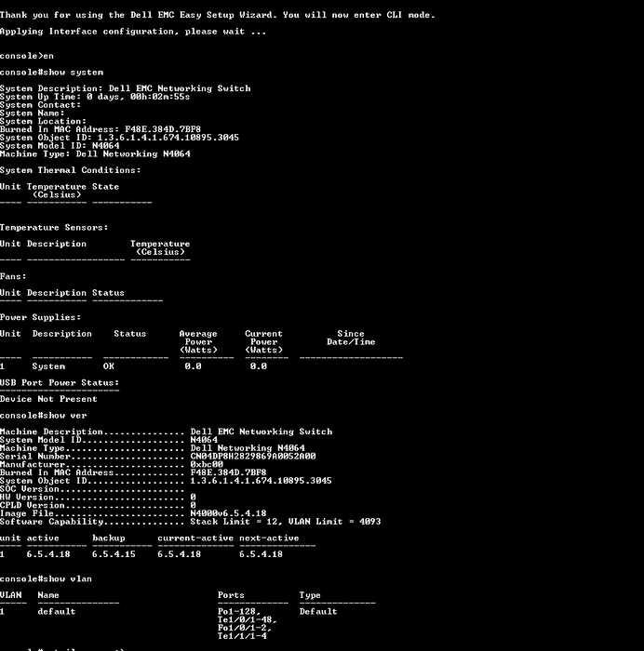Click the System Object ID in show ver output
644x651 pixels.
pos(261,481)
